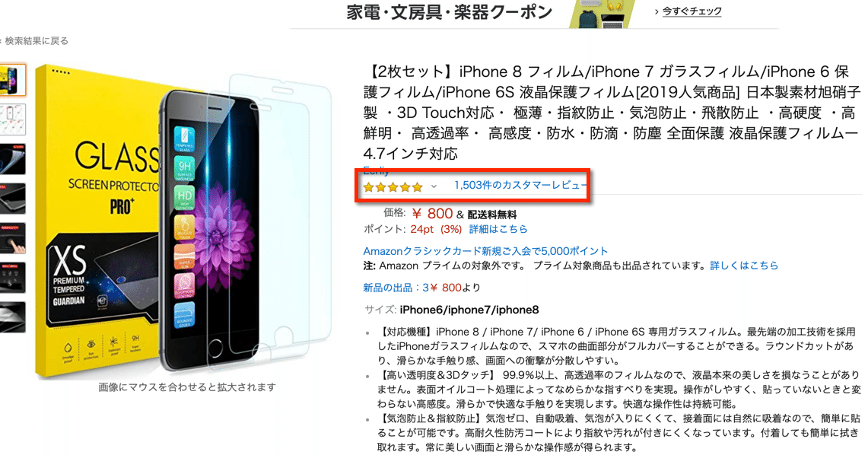868x455 pixels.
Task: Go back via 検索結果に戻る link
Action: (x=37, y=41)
